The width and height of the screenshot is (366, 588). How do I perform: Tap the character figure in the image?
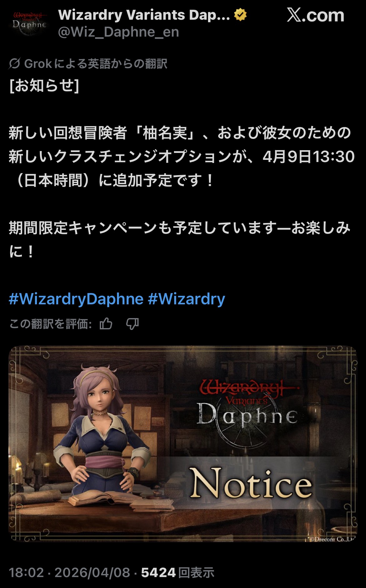point(103,438)
